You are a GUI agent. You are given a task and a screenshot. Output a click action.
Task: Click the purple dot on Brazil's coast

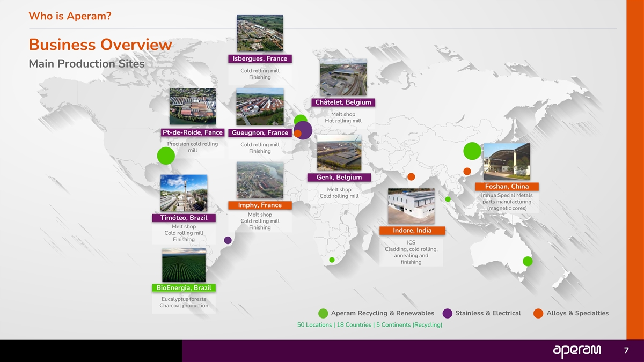coord(228,240)
